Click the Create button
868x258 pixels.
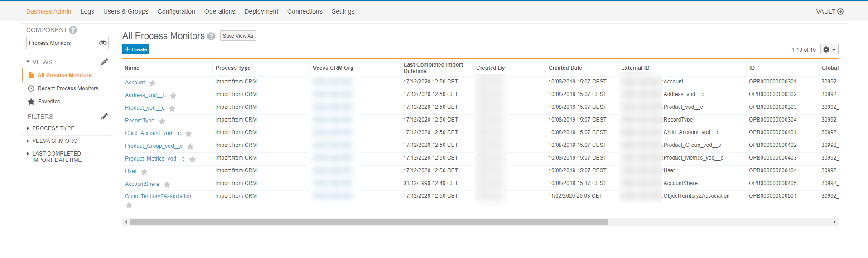coord(136,49)
